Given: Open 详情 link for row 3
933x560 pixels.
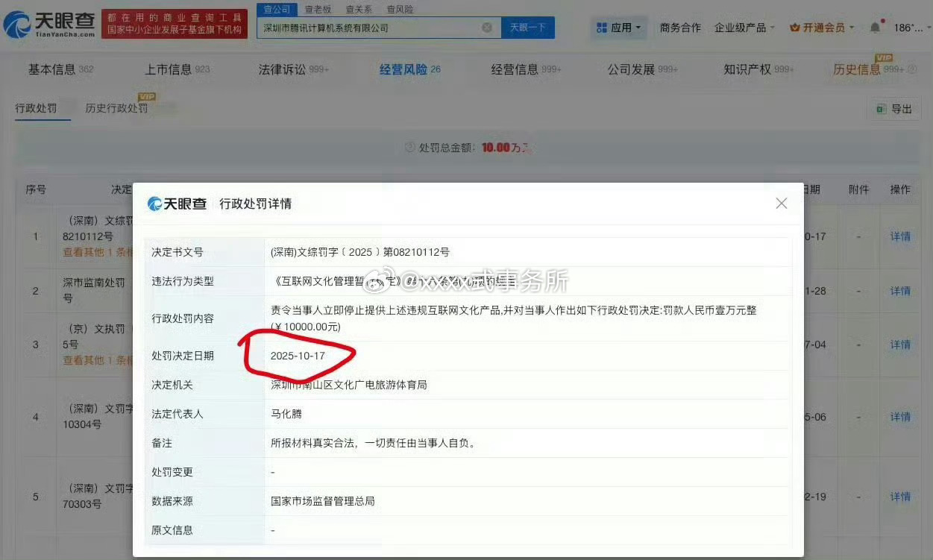Looking at the screenshot, I should click(x=899, y=345).
